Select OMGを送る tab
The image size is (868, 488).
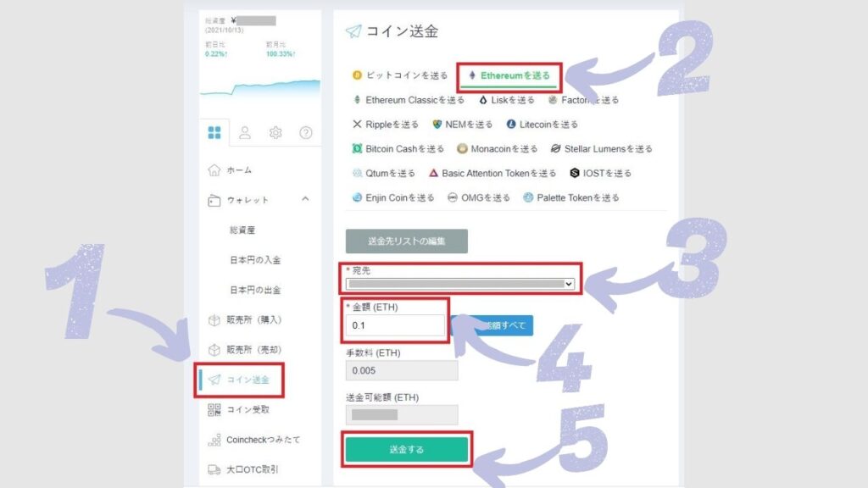pos(478,197)
